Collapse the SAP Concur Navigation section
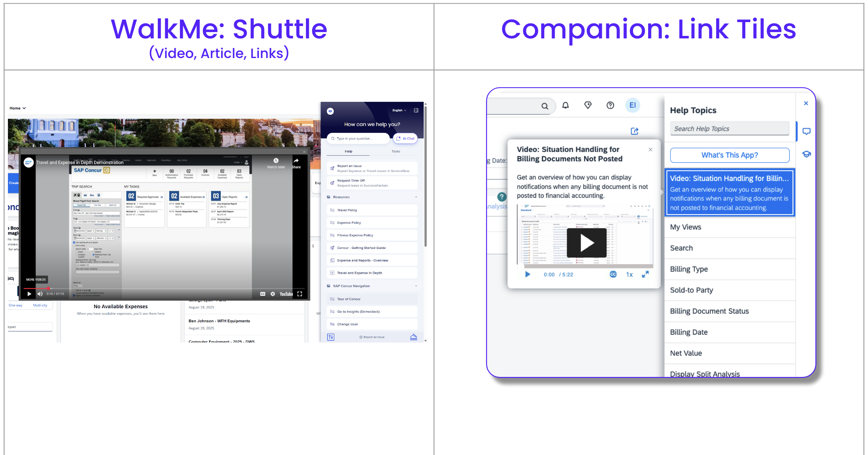Viewport: 868px width, 455px height. coord(416,286)
